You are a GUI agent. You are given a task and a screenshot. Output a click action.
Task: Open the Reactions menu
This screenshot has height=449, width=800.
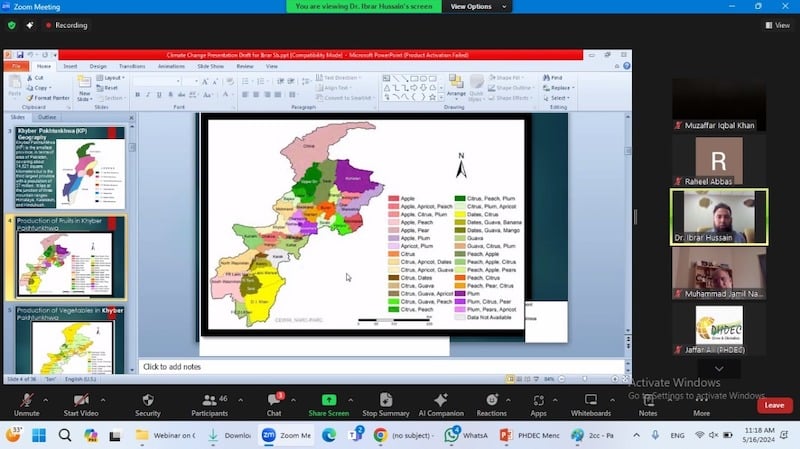coord(491,399)
